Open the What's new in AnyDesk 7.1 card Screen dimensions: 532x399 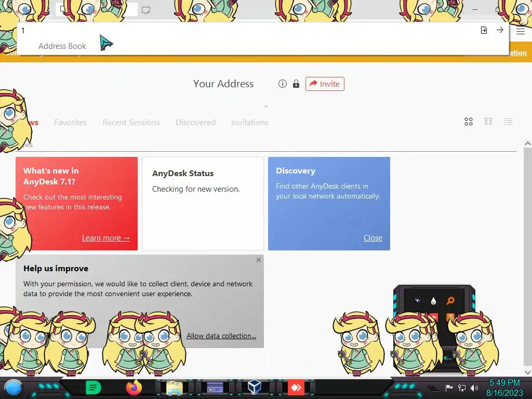(x=77, y=204)
